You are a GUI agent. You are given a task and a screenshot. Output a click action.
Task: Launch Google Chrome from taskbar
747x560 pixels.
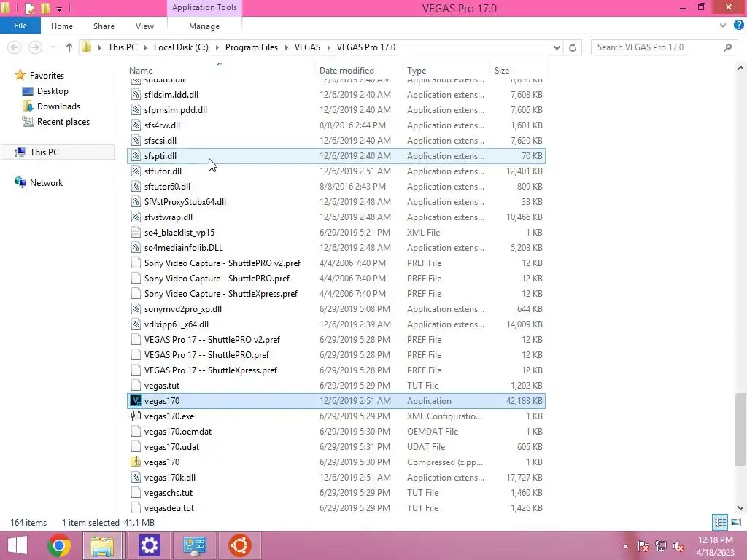tap(59, 545)
